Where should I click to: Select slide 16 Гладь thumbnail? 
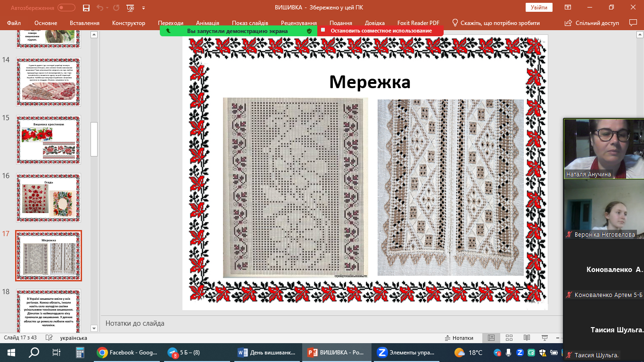point(49,197)
